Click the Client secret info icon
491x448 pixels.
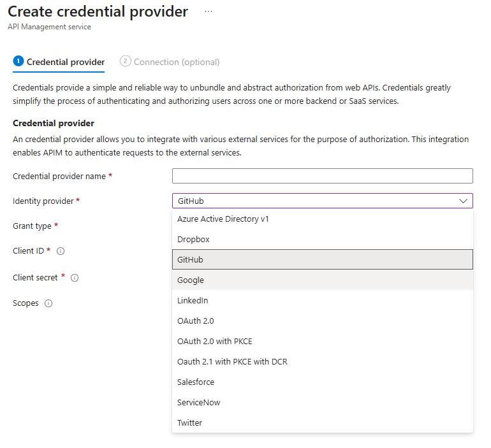click(x=75, y=278)
